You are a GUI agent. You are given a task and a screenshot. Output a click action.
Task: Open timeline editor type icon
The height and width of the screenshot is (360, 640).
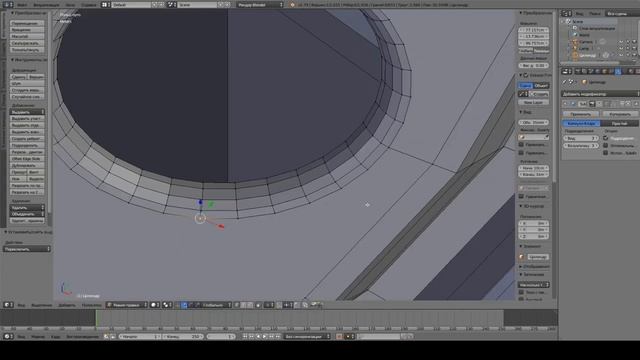[8, 336]
